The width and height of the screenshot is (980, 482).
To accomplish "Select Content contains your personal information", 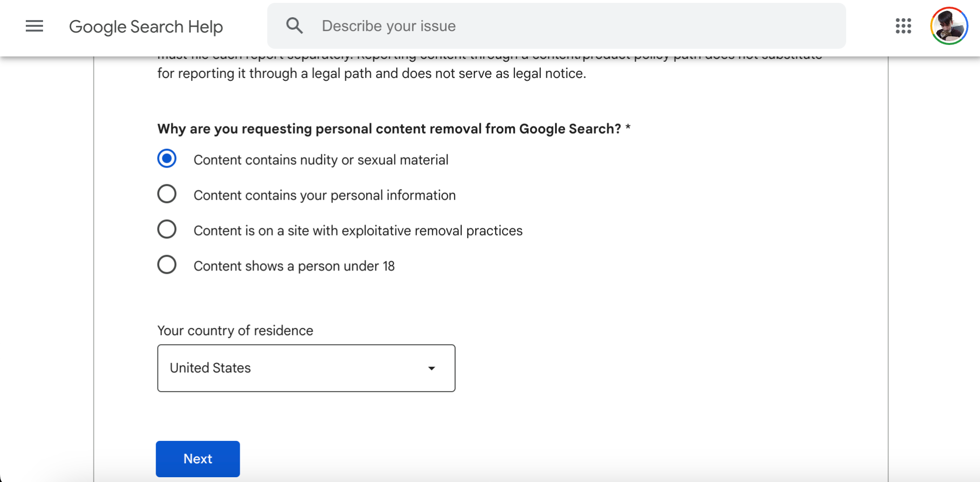I will [x=167, y=194].
